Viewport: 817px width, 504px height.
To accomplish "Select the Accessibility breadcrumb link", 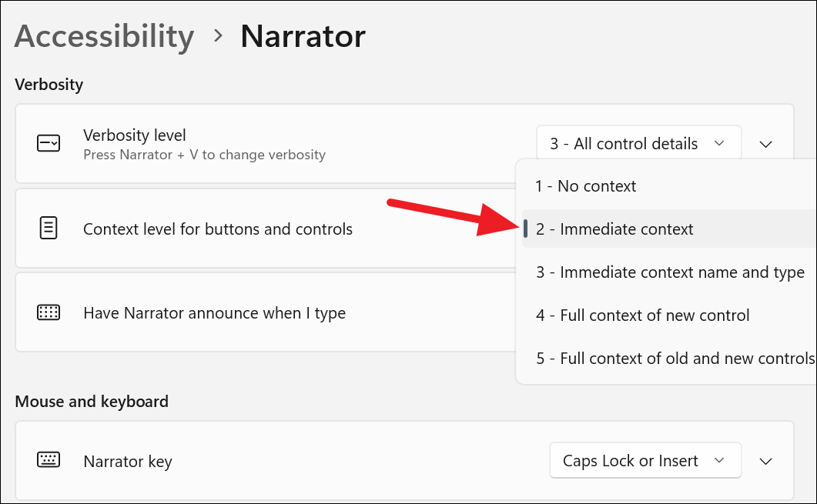I will [x=104, y=35].
